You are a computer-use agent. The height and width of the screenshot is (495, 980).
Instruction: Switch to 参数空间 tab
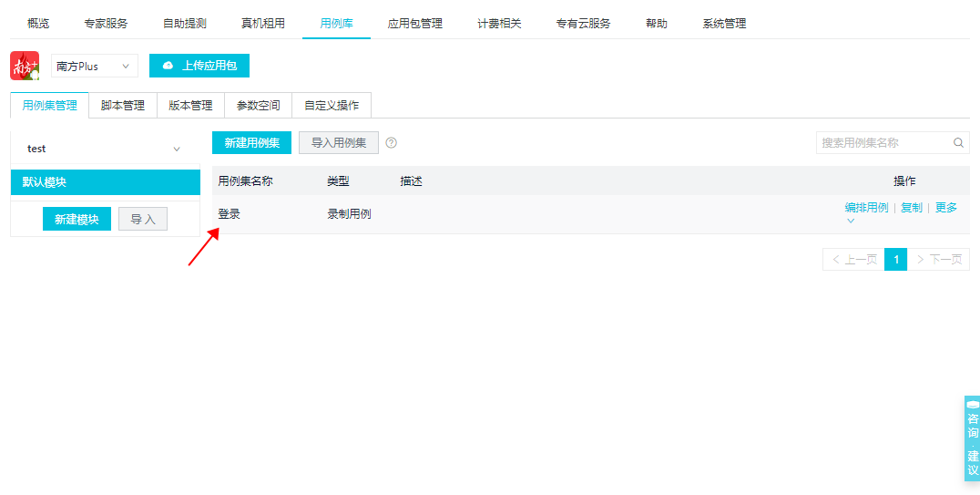[258, 105]
